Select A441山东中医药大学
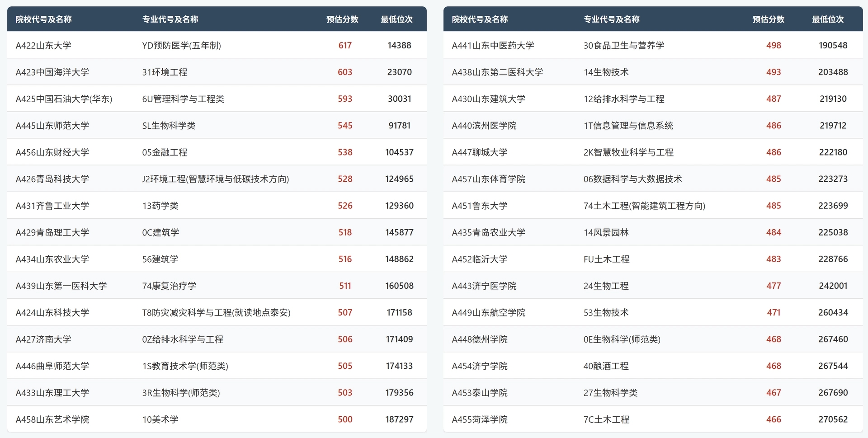Screen dimensions: 868x438 493,45
